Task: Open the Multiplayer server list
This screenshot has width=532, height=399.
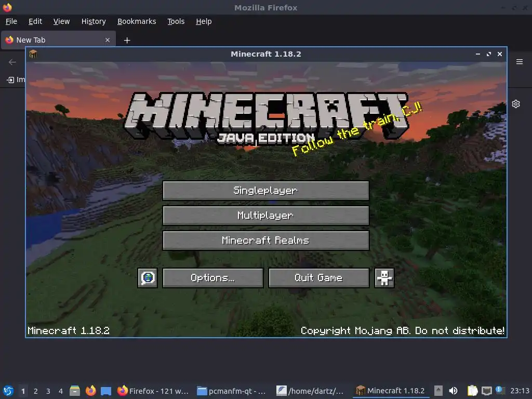Action: pos(265,216)
